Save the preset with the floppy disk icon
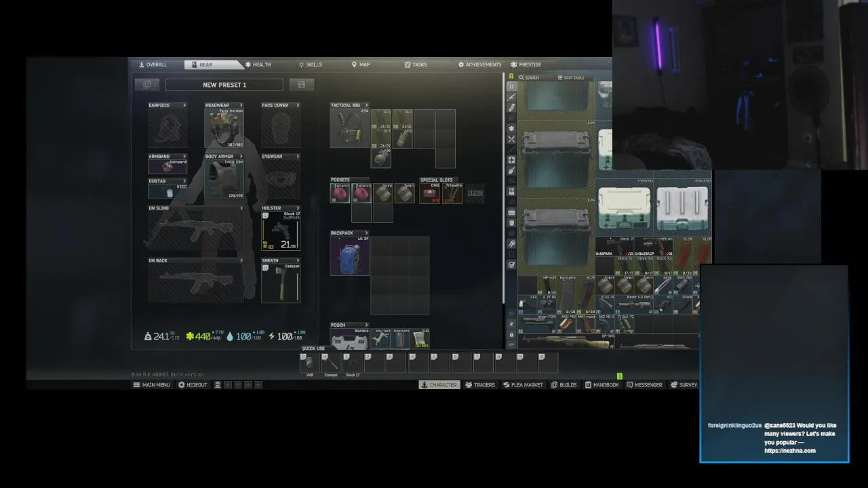 (x=301, y=85)
